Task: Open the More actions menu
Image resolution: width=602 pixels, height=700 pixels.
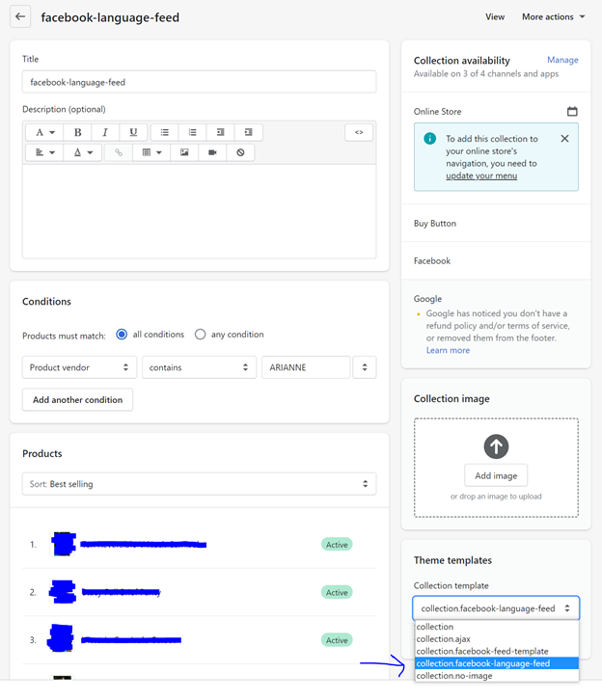Action: 553,16
